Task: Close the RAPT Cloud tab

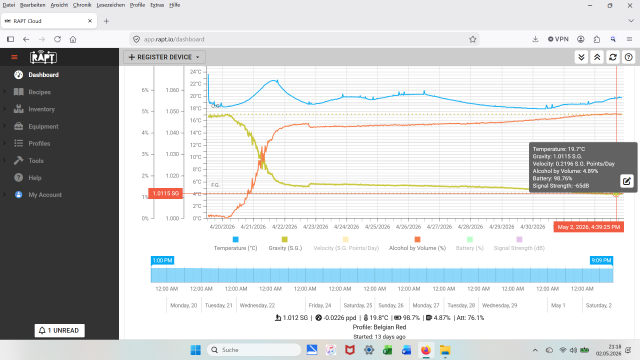Action: 90,21
